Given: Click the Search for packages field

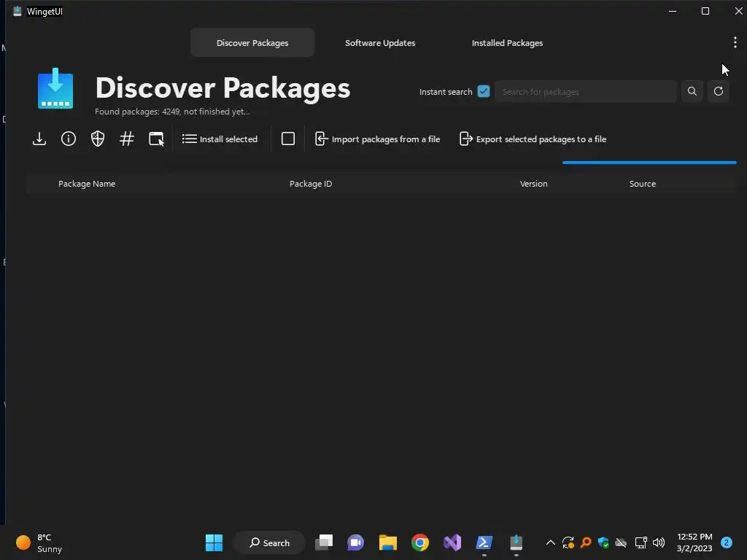Looking at the screenshot, I should pyautogui.click(x=586, y=91).
